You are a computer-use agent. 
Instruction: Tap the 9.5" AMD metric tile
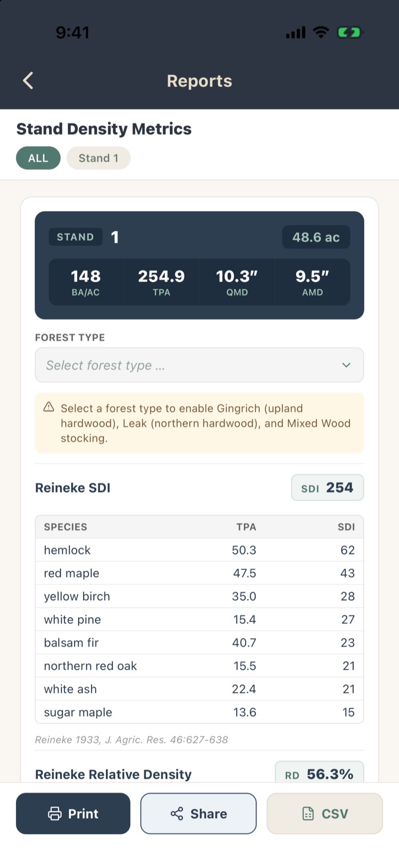312,282
